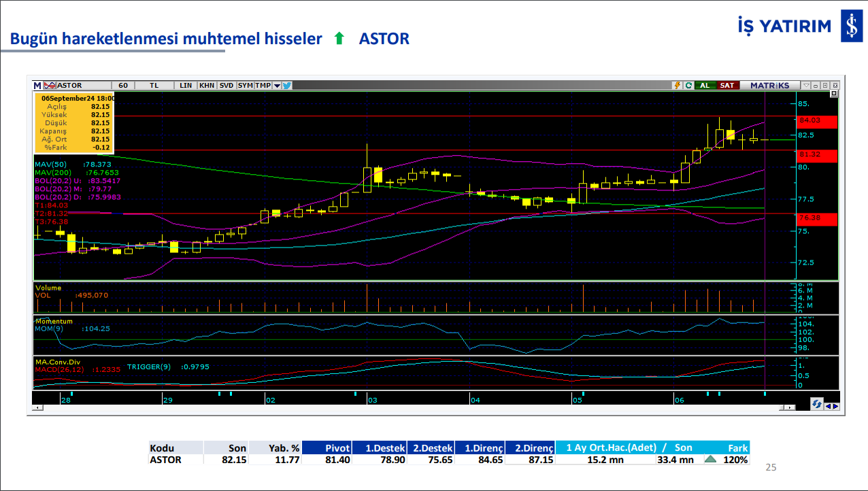Open the chart type icon beside ASTOR

click(49, 86)
